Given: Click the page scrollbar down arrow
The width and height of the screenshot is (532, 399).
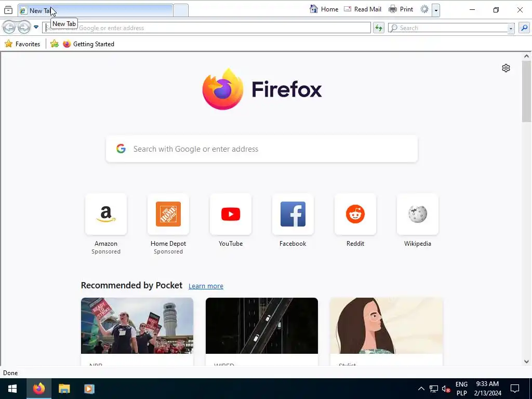Looking at the screenshot, I should (x=527, y=362).
